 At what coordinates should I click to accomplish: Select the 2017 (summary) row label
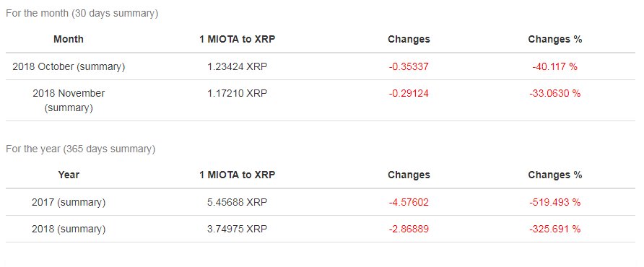tap(69, 203)
